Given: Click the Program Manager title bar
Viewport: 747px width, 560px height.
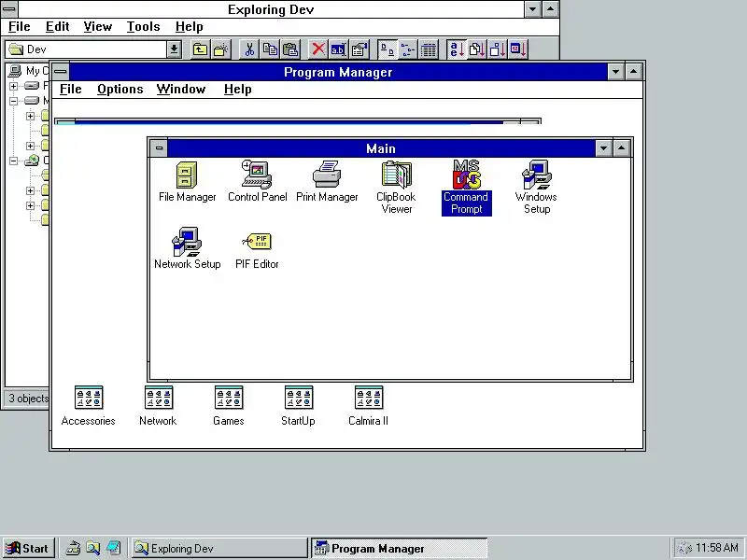Looking at the screenshot, I should [x=338, y=72].
